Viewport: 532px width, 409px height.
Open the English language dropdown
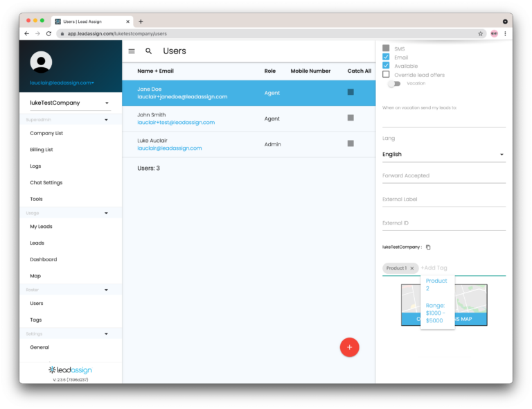tap(444, 155)
